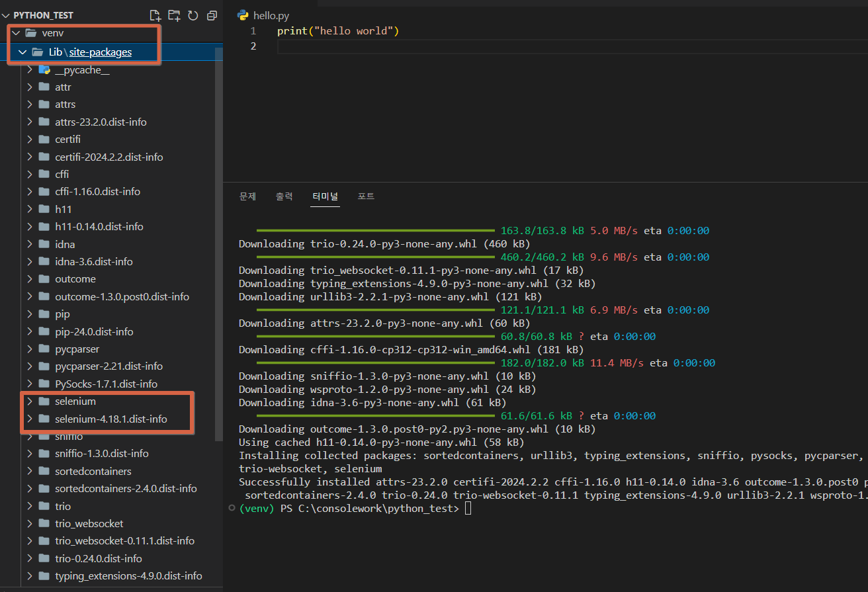Viewport: 868px width, 592px height.
Task: Select the pip-24.0.dist-info folder
Action: pos(94,331)
